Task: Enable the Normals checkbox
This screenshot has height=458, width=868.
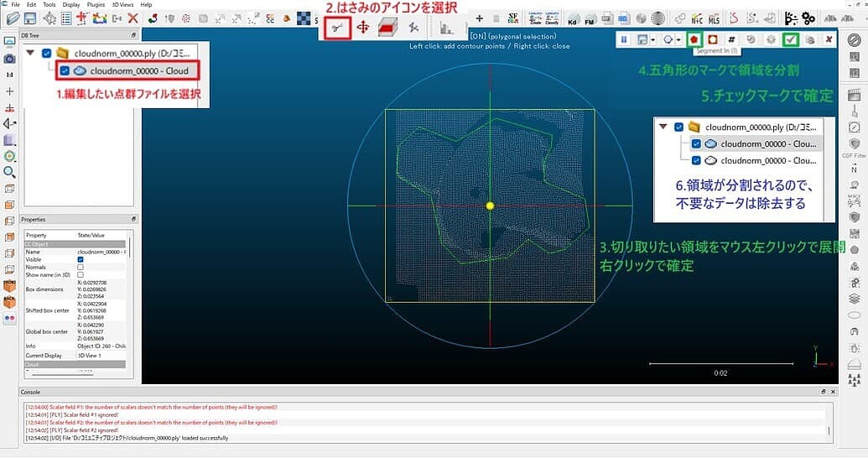Action: (x=81, y=267)
